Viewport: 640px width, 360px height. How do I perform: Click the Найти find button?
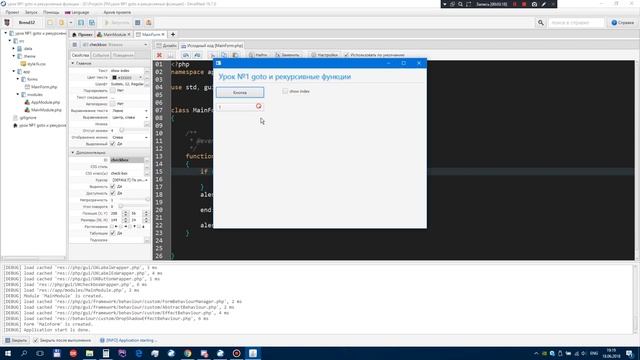point(258,55)
